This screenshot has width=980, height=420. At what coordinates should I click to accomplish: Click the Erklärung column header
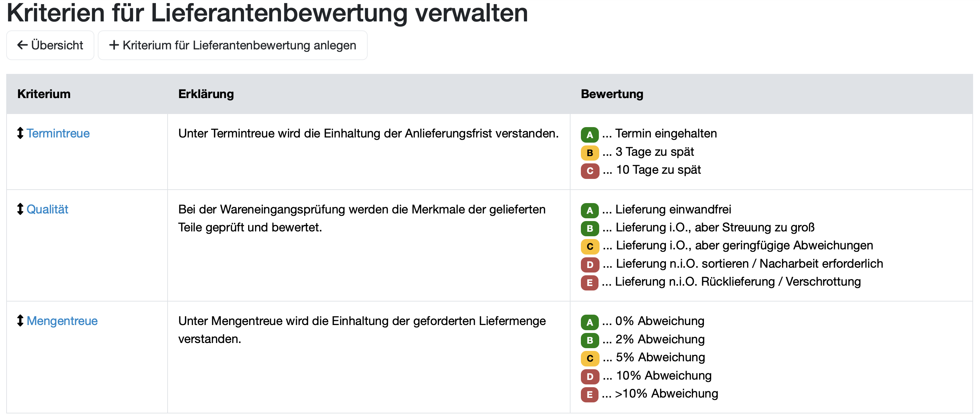tap(206, 94)
